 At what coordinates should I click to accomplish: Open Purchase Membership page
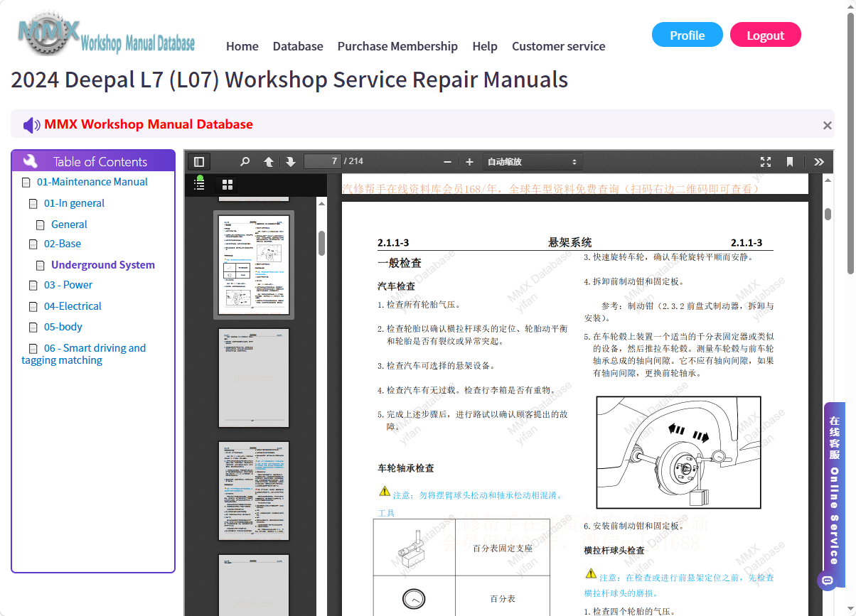click(397, 46)
